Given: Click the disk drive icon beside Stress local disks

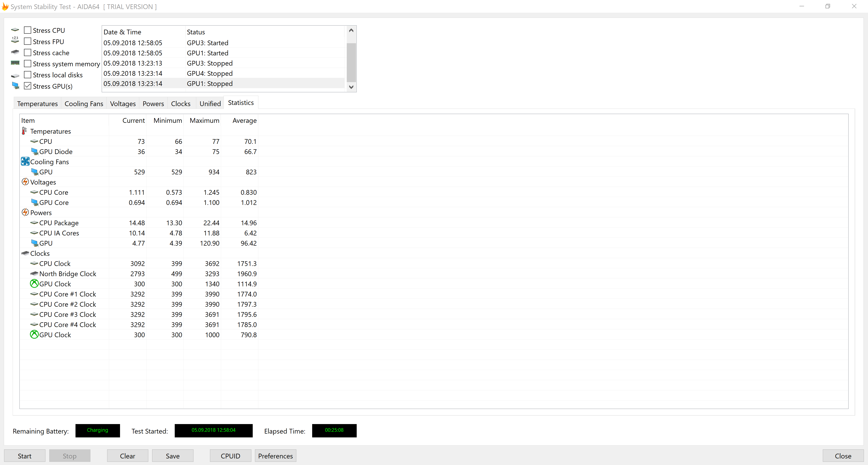Looking at the screenshot, I should [x=15, y=76].
